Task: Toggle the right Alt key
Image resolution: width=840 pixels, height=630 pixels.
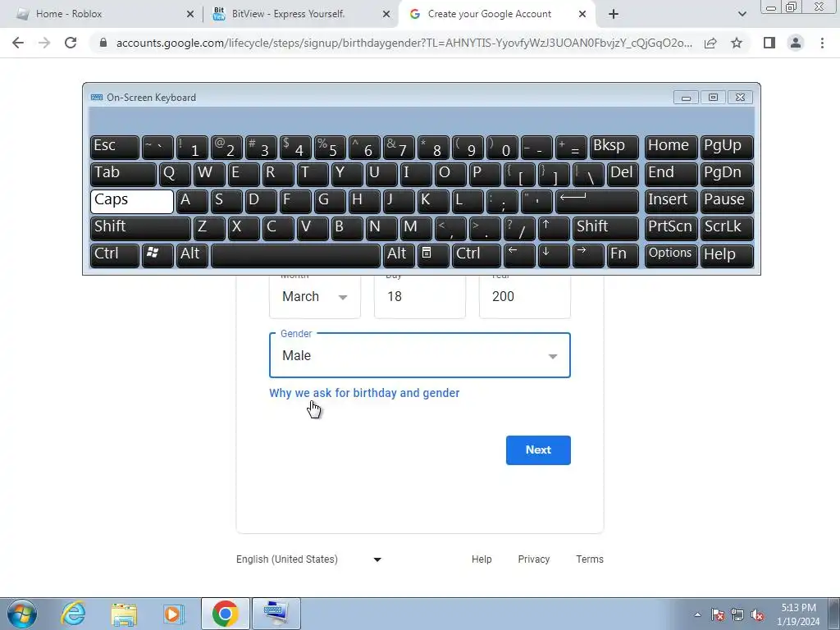Action: 399,255
